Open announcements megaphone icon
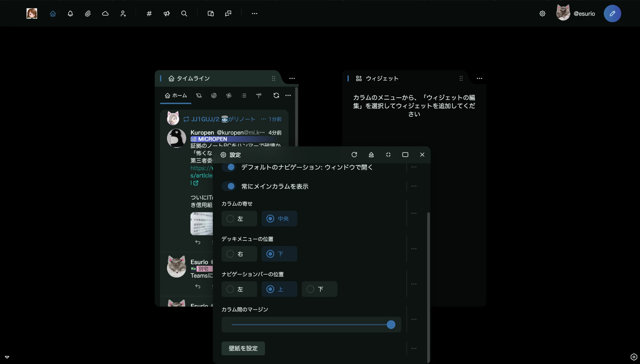The width and height of the screenshot is (640, 364). point(167,13)
